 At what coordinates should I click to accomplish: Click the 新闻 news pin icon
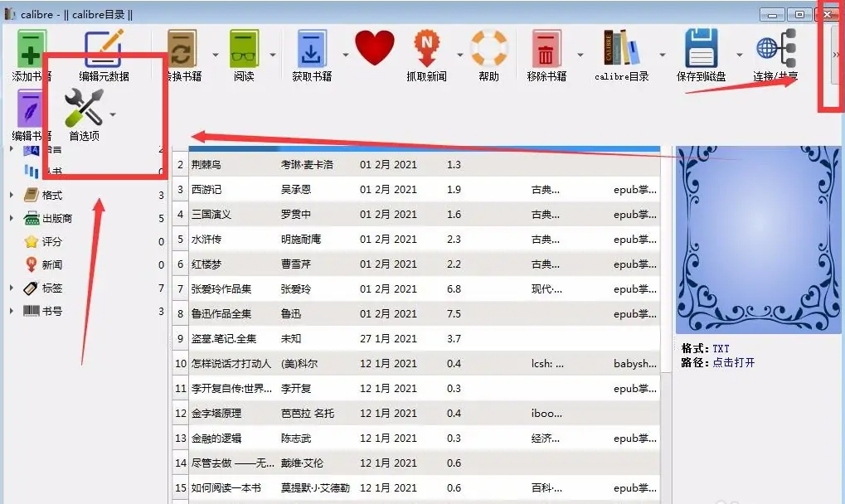32,264
